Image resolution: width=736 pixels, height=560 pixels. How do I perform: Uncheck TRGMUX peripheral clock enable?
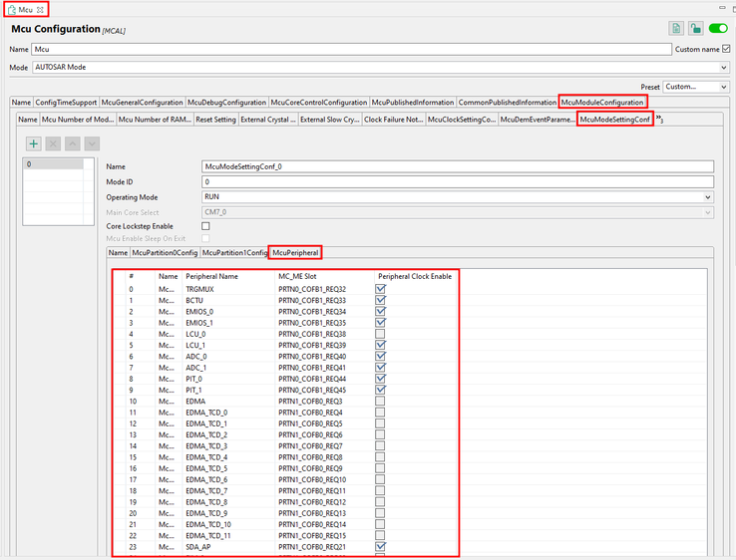(x=380, y=289)
